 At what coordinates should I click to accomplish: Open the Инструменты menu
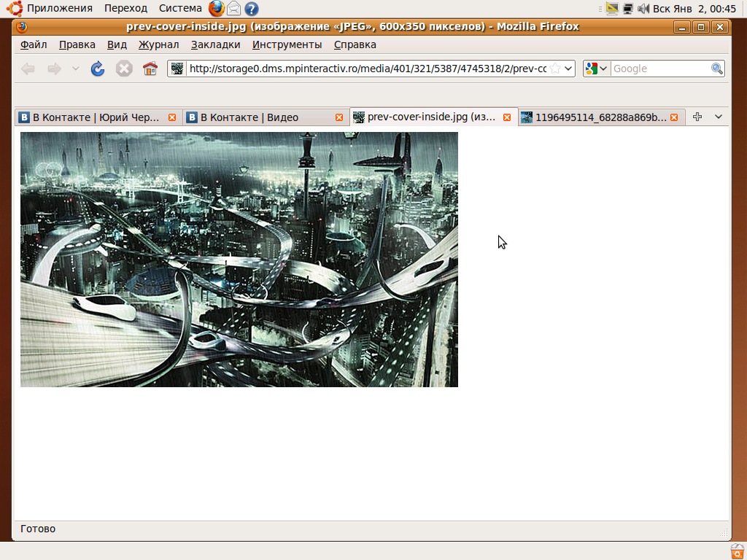[x=287, y=44]
